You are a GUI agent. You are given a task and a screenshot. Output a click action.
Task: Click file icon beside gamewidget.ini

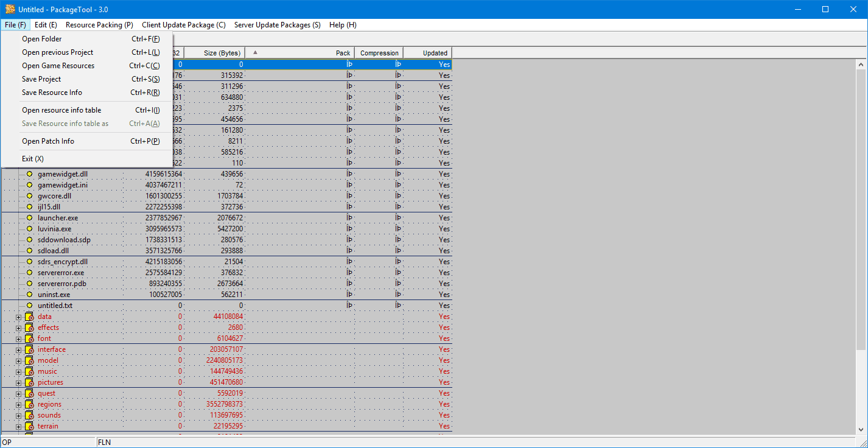(x=29, y=185)
